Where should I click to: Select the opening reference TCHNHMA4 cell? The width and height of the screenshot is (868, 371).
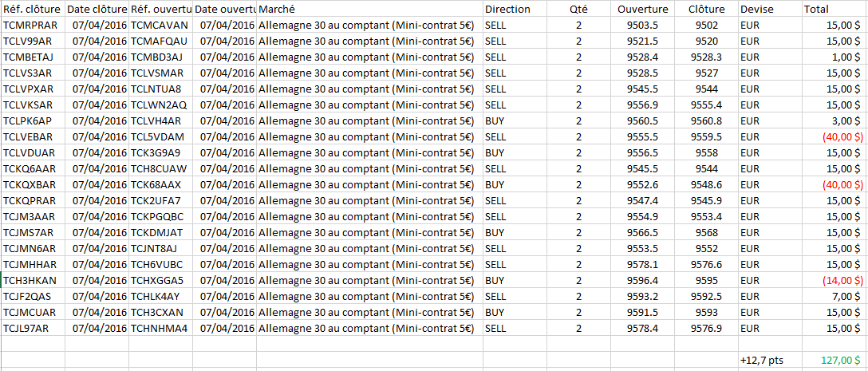(x=160, y=328)
